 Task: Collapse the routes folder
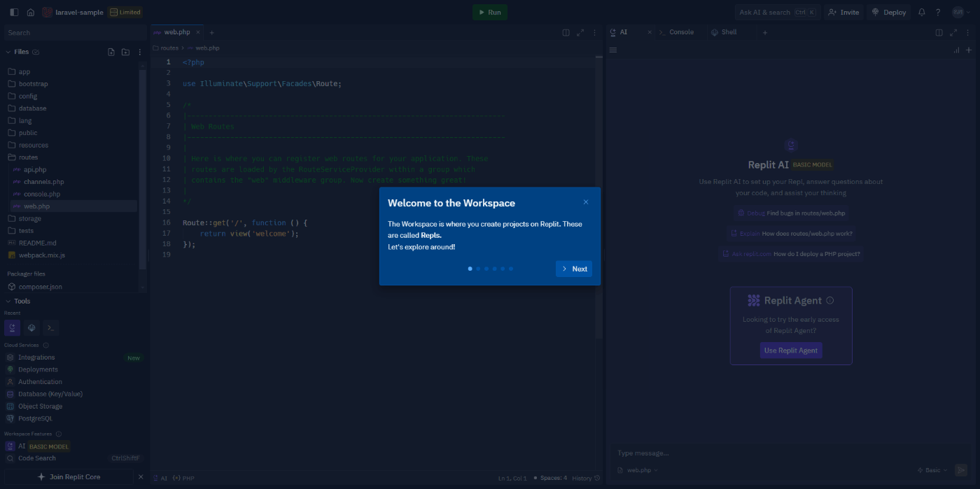pyautogui.click(x=71, y=157)
